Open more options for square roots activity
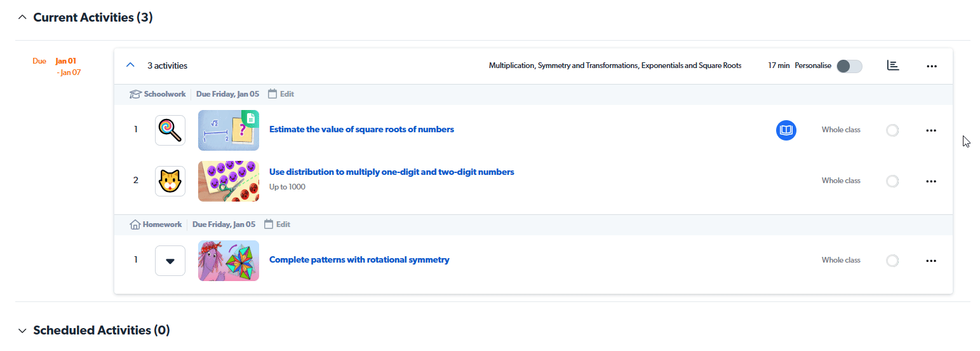 click(x=932, y=130)
